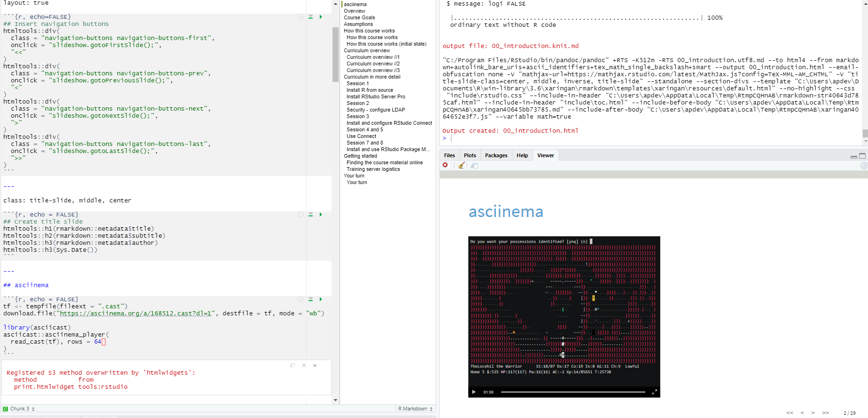Image resolution: width=868 pixels, height=418 pixels.
Task: Go to next slide with > button
Action: tap(813, 413)
